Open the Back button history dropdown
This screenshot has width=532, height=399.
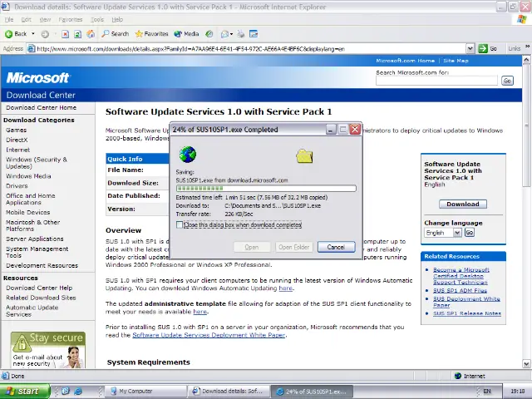[x=33, y=34]
